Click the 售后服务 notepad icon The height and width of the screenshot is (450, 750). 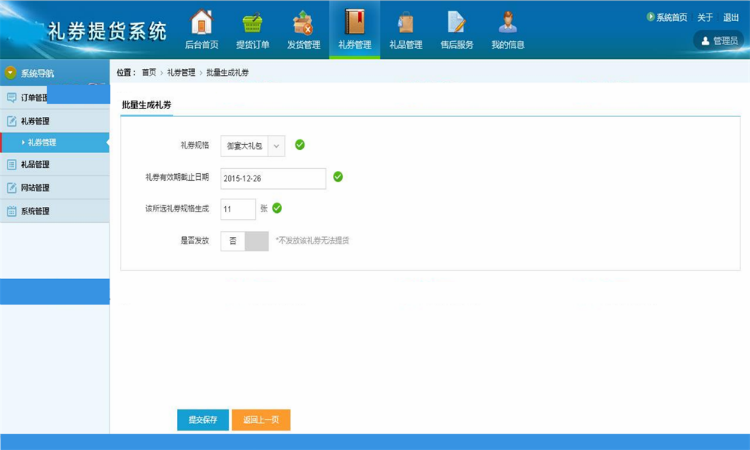pos(456,24)
